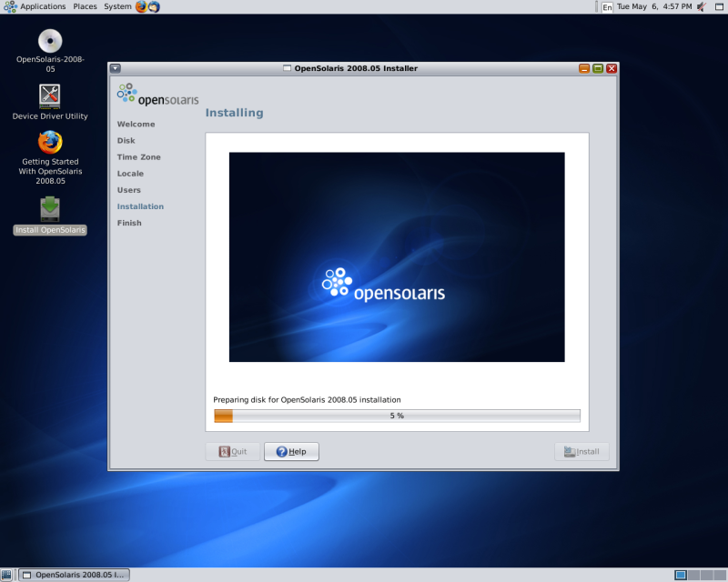Open the Places menu

(85, 6)
